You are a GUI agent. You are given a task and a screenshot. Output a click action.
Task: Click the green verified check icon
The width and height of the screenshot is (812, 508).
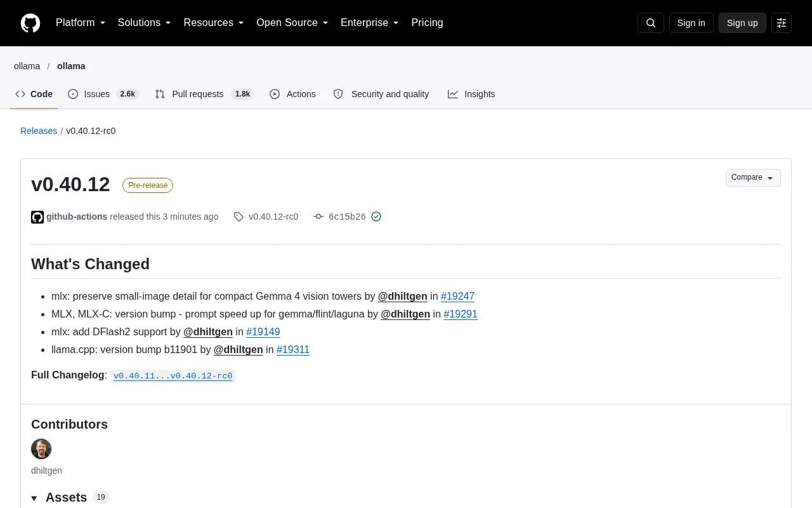(x=376, y=217)
